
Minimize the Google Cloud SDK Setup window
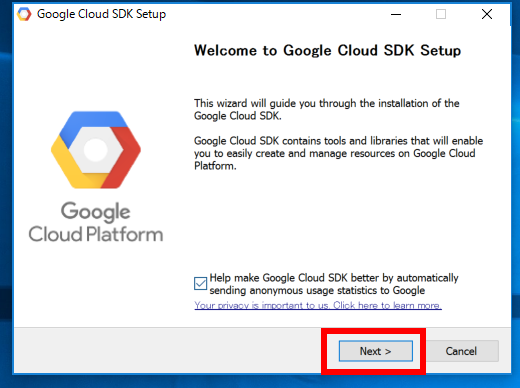coord(396,14)
